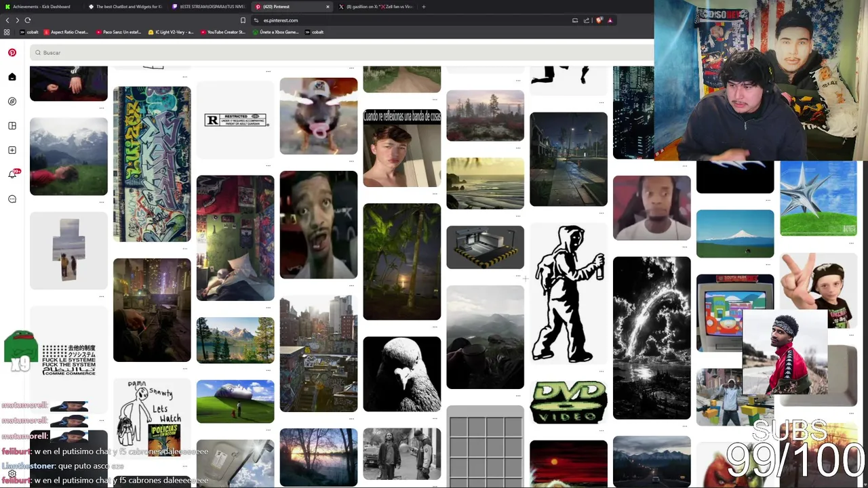
Task: Open the DVD Video logo pin
Action: pyautogui.click(x=568, y=403)
